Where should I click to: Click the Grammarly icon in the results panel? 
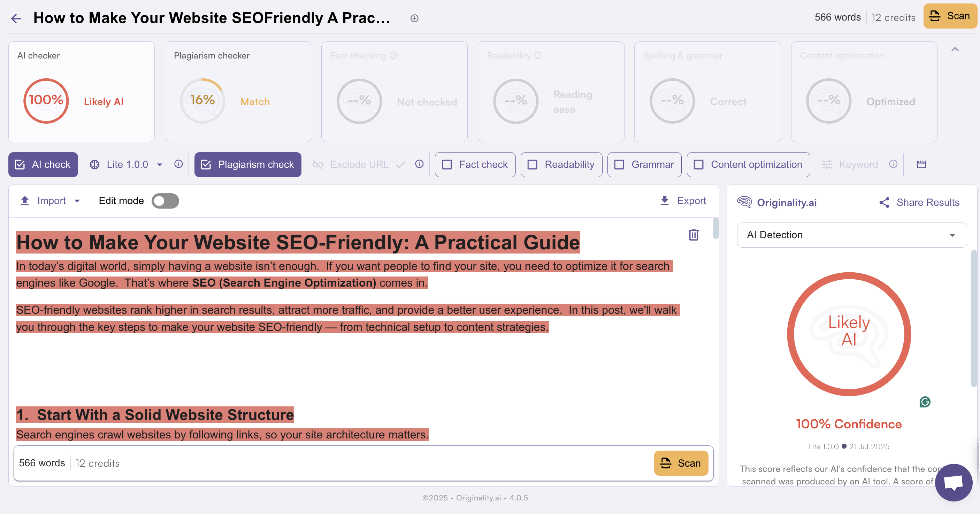point(925,402)
